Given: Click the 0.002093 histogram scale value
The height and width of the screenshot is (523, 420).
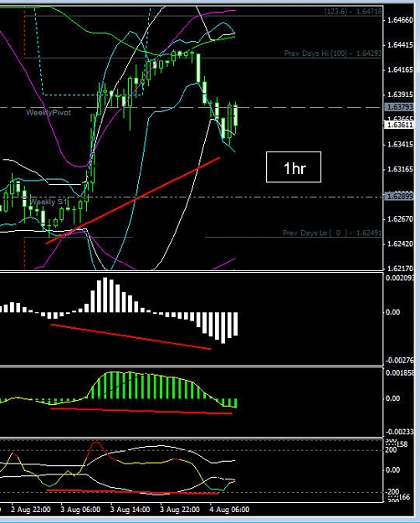Looking at the screenshot, I should pyautogui.click(x=400, y=278).
